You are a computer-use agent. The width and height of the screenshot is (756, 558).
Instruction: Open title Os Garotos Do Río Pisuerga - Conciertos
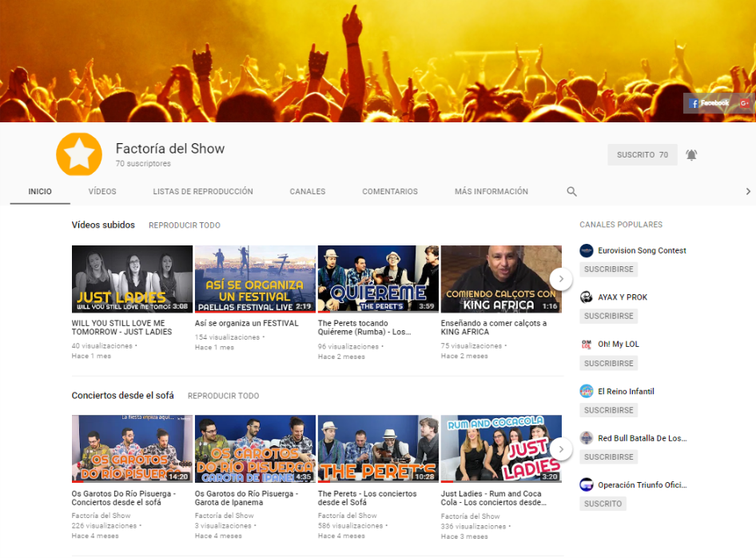pyautogui.click(x=124, y=498)
